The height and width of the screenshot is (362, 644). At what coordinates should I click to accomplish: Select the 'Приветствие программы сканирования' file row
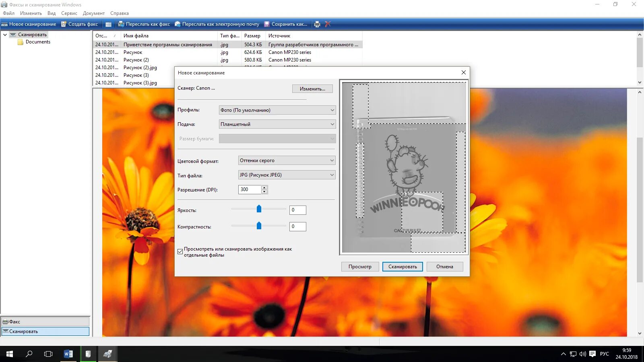point(228,45)
